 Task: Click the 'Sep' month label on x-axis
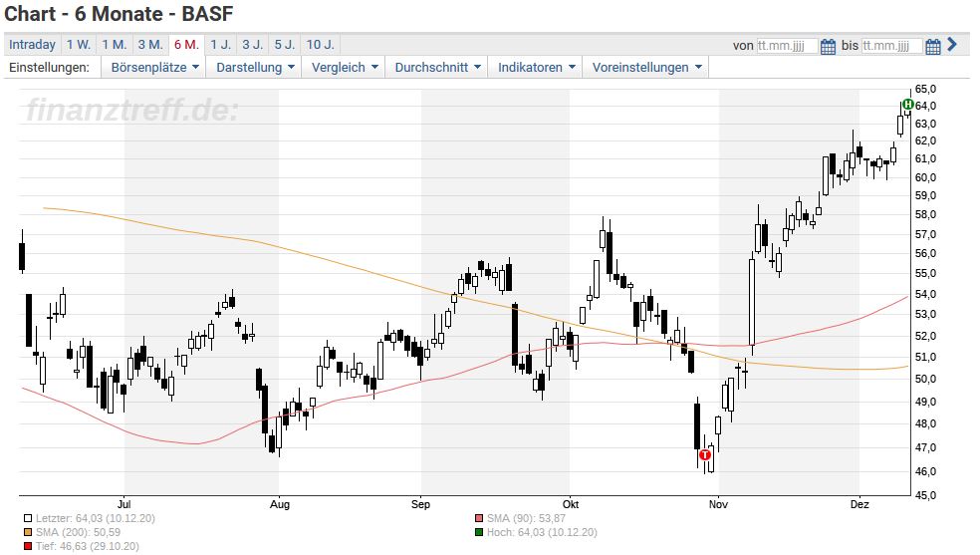(x=420, y=504)
